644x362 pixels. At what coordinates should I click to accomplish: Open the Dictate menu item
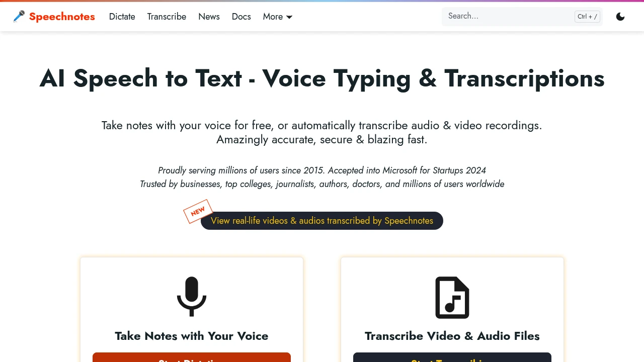pyautogui.click(x=122, y=17)
